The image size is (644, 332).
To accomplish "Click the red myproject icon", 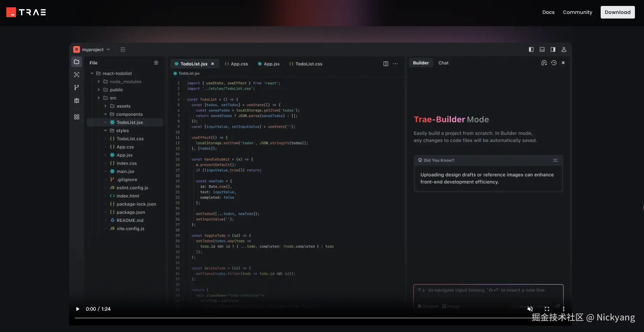I will [x=76, y=50].
